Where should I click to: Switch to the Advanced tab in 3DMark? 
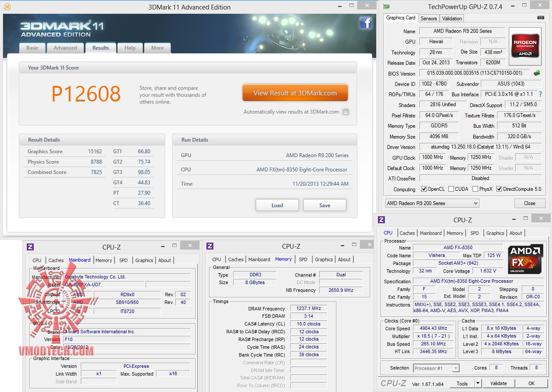pos(65,48)
